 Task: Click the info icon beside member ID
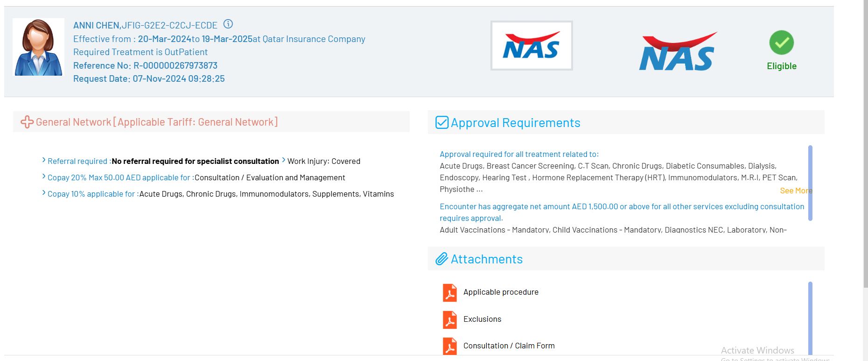pyautogui.click(x=228, y=24)
